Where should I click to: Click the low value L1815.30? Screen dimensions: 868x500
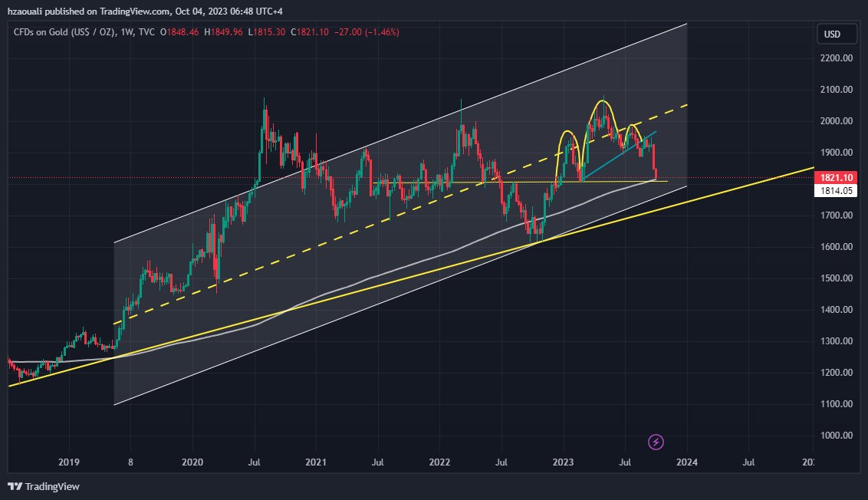coord(266,32)
